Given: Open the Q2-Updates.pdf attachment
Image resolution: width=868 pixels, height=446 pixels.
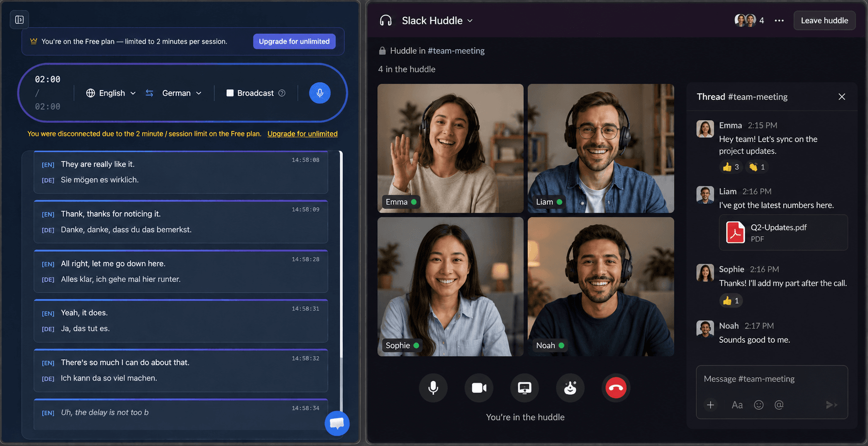Looking at the screenshot, I should [x=783, y=232].
